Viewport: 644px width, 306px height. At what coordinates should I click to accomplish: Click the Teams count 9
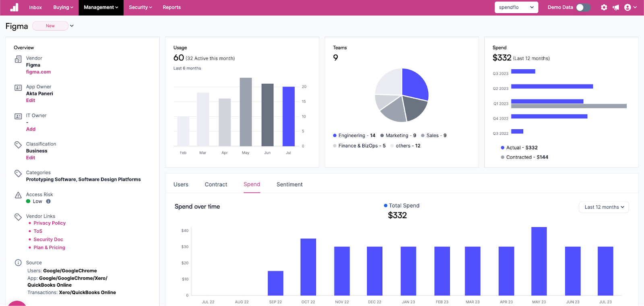coord(336,58)
